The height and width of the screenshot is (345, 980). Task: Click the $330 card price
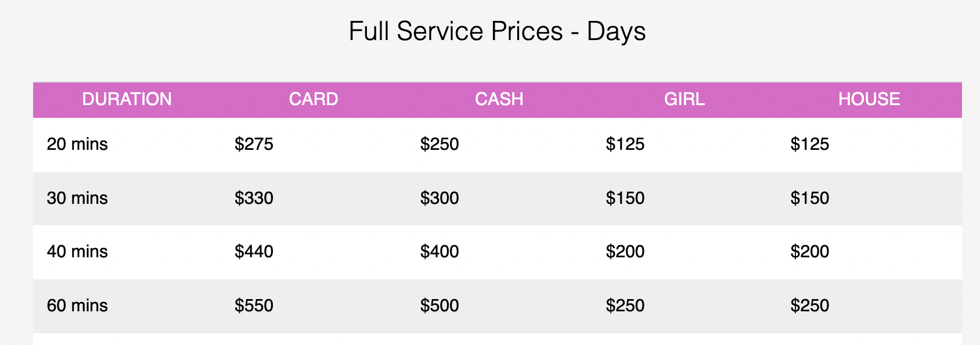pos(254,198)
